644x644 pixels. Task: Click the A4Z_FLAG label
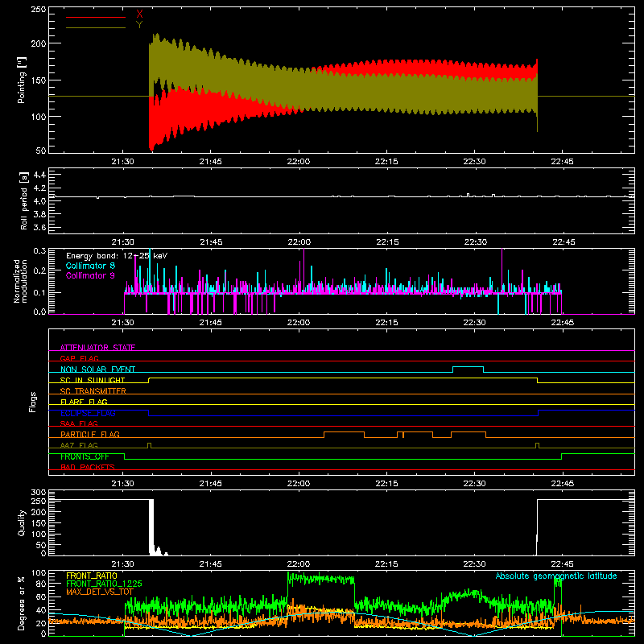79,445
